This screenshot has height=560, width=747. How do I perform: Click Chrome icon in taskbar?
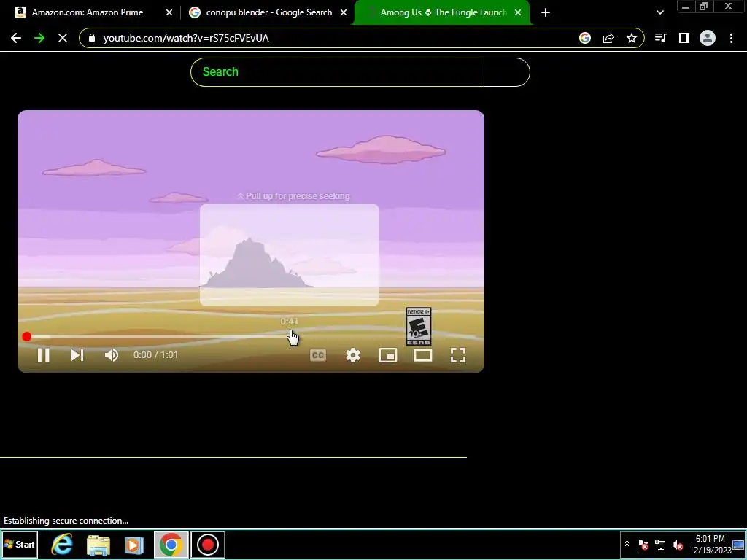point(171,544)
